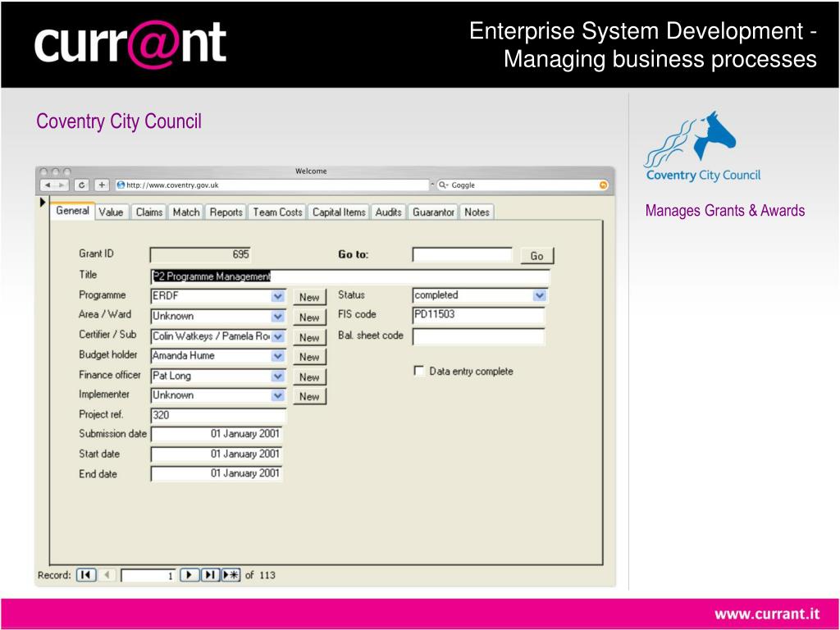Click the Coventry City Council horse logo
Screen dimensions: 840x630
pyautogui.click(x=703, y=146)
